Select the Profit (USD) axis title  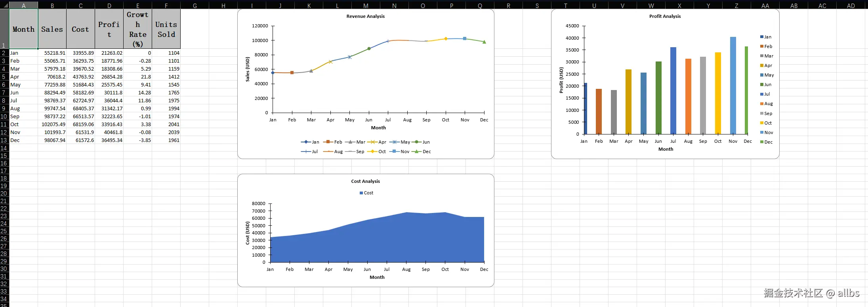pyautogui.click(x=561, y=80)
